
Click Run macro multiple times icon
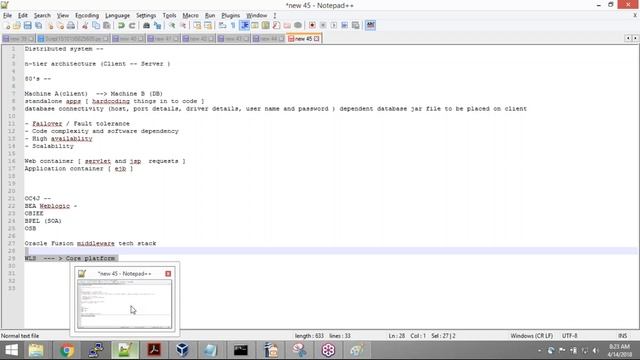click(344, 25)
